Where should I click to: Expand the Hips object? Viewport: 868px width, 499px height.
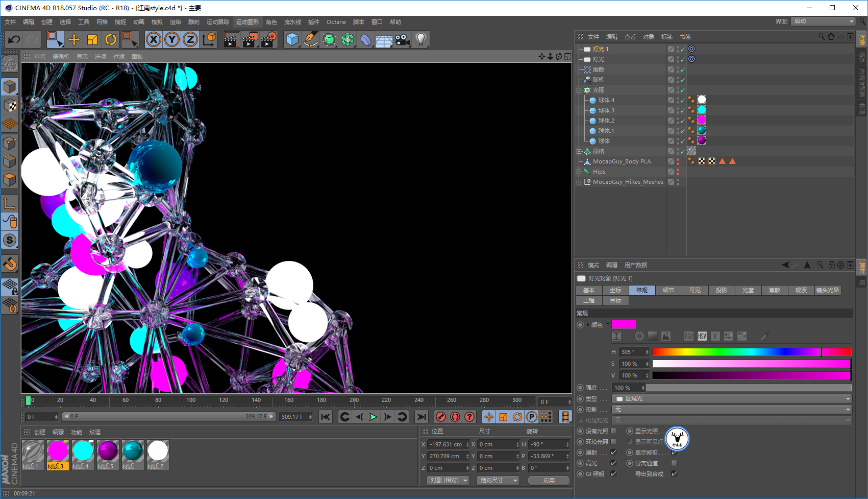(x=579, y=172)
